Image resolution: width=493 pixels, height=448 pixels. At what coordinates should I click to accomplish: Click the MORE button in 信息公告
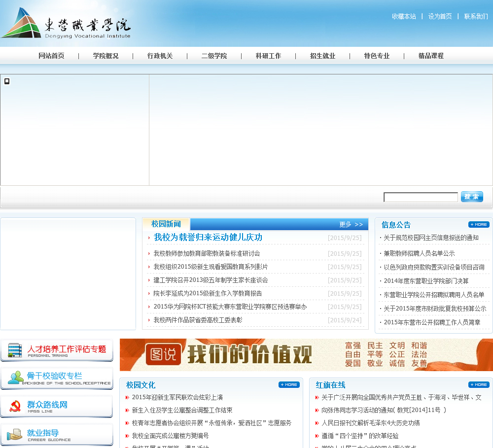479,224
